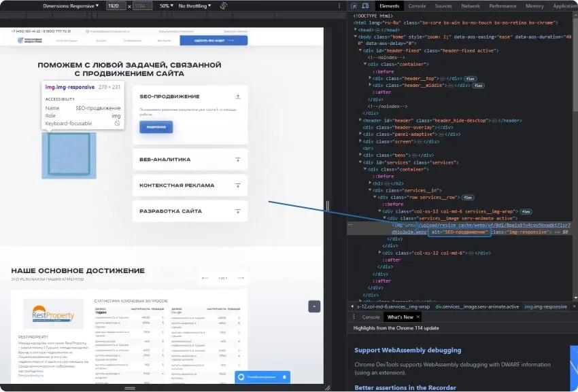
Task: Select the <!DOCTYPE html> line
Action: pyautogui.click(x=373, y=16)
